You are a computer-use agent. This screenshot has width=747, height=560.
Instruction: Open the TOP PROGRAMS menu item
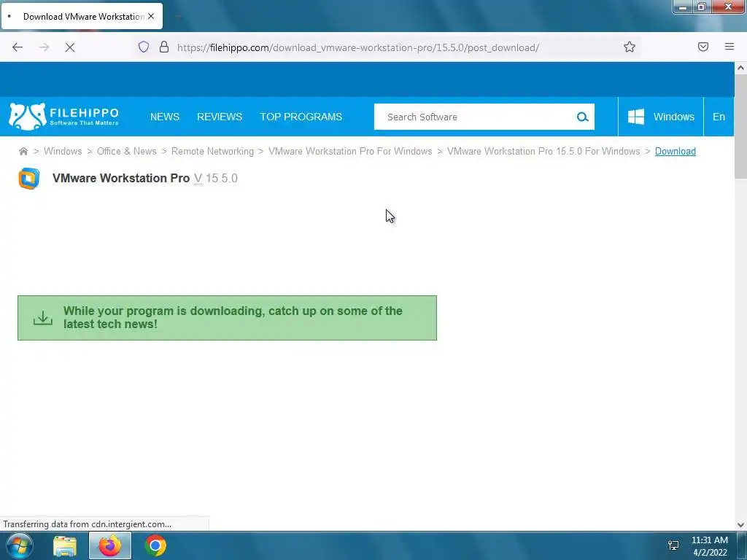click(301, 117)
